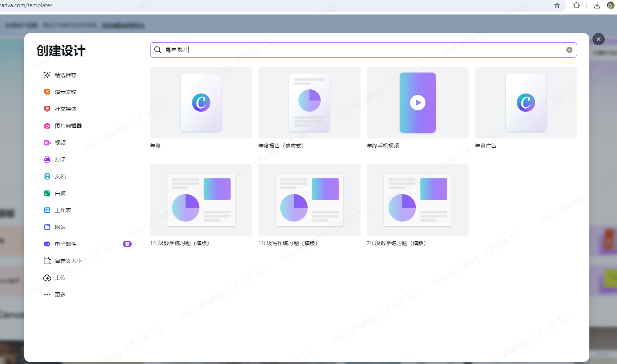617x364 pixels.
Task: Open the 年终手机视频 template
Action: click(x=417, y=102)
